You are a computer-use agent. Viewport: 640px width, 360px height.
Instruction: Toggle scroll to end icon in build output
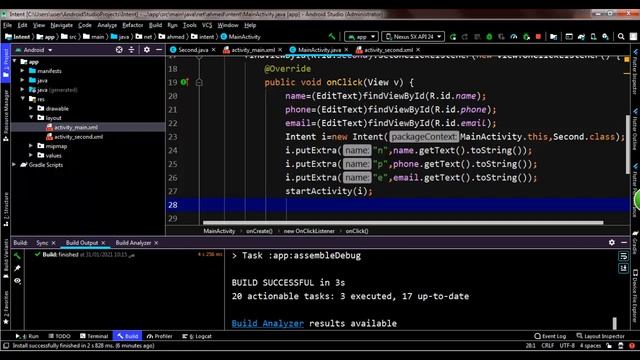(623, 269)
